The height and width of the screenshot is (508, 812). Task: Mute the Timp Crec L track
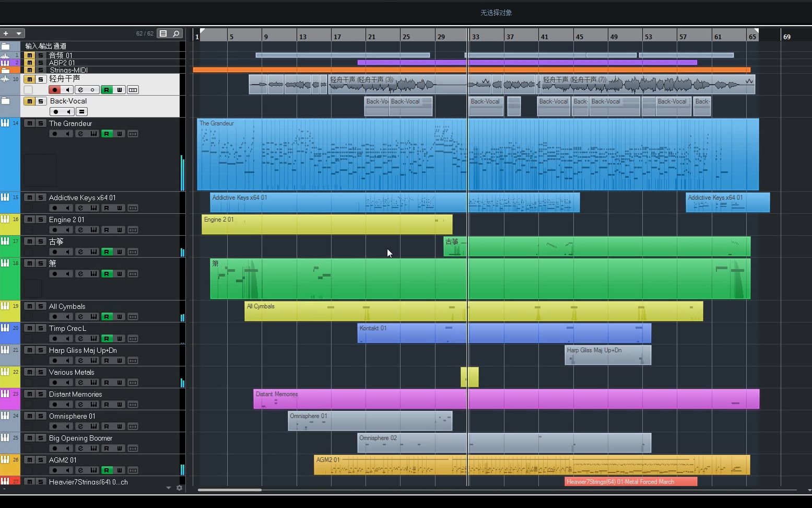pyautogui.click(x=29, y=328)
